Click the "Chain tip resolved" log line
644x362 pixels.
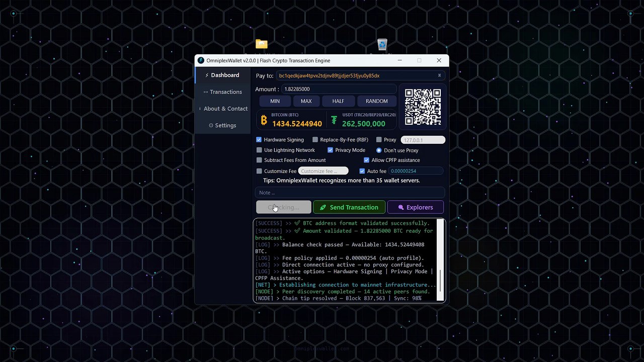338,298
